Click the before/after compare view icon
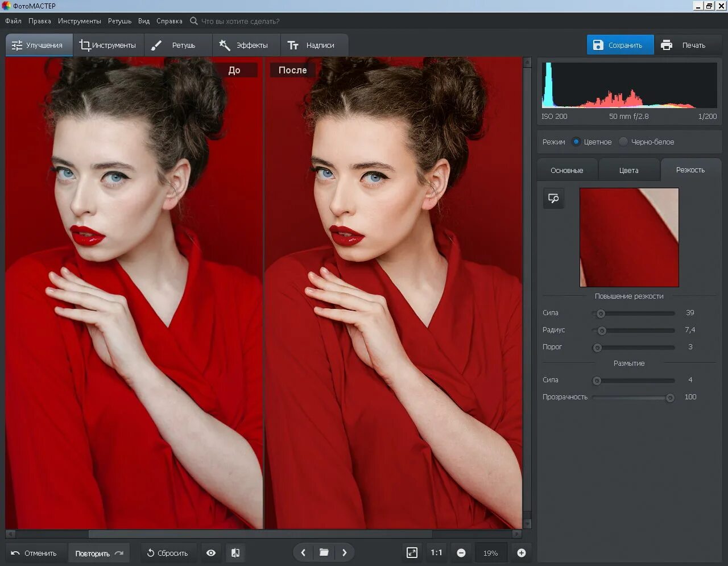This screenshot has width=728, height=566. (x=235, y=553)
